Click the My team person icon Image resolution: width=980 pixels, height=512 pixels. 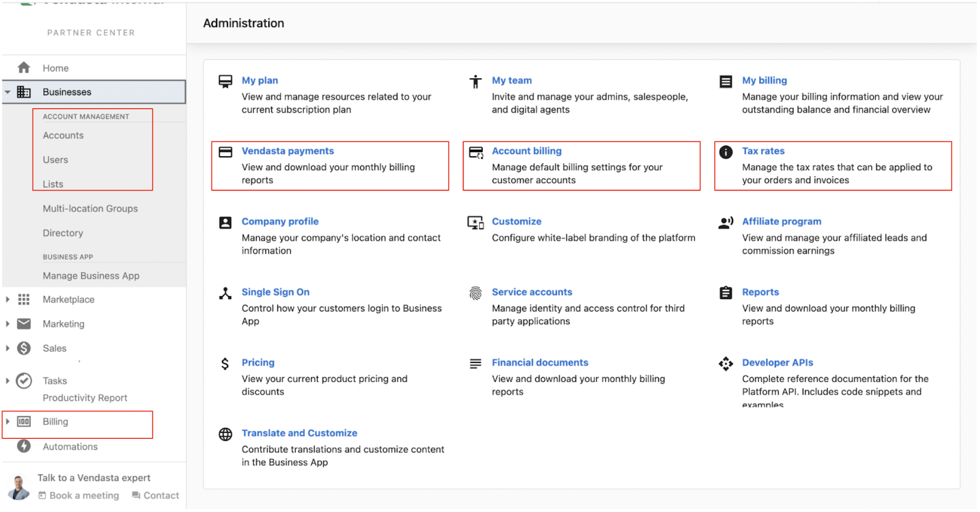point(476,81)
